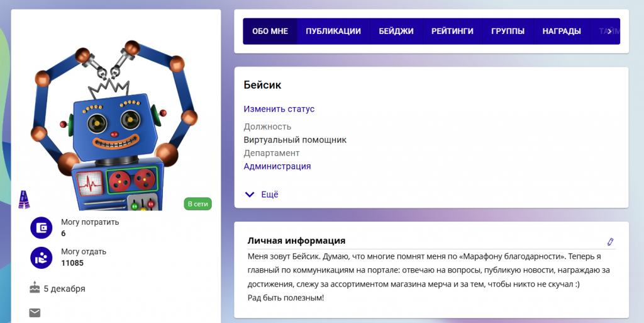Go to the БЕЙДЖИ tab

[396, 31]
